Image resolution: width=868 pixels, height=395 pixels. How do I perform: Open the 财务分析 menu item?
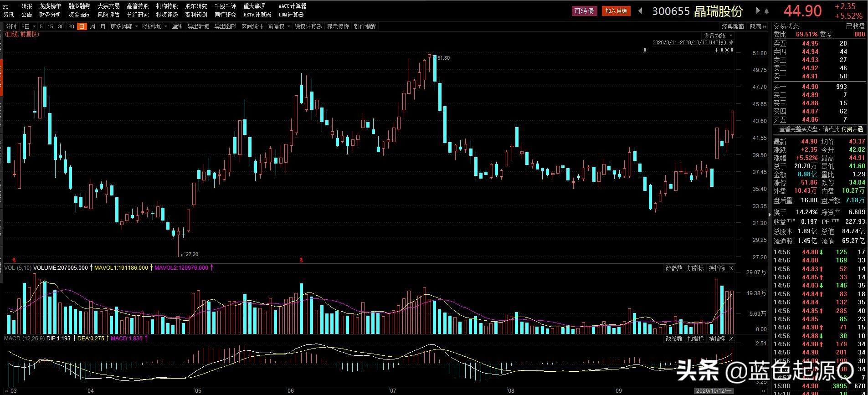50,15
